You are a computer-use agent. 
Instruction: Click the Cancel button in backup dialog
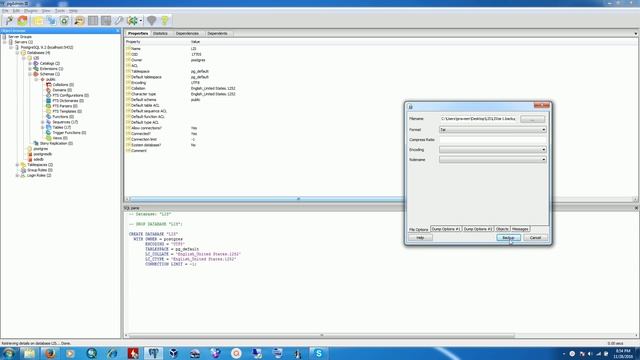coord(535,238)
